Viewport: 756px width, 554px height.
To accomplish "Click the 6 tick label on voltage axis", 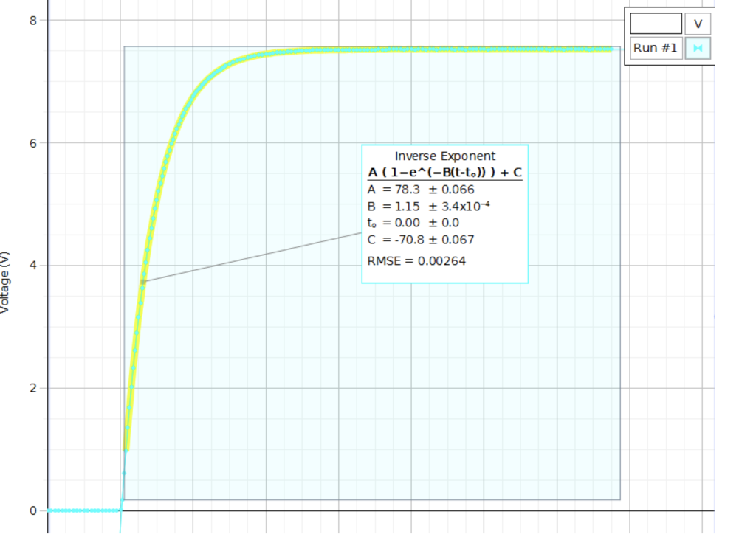I will 32,143.
